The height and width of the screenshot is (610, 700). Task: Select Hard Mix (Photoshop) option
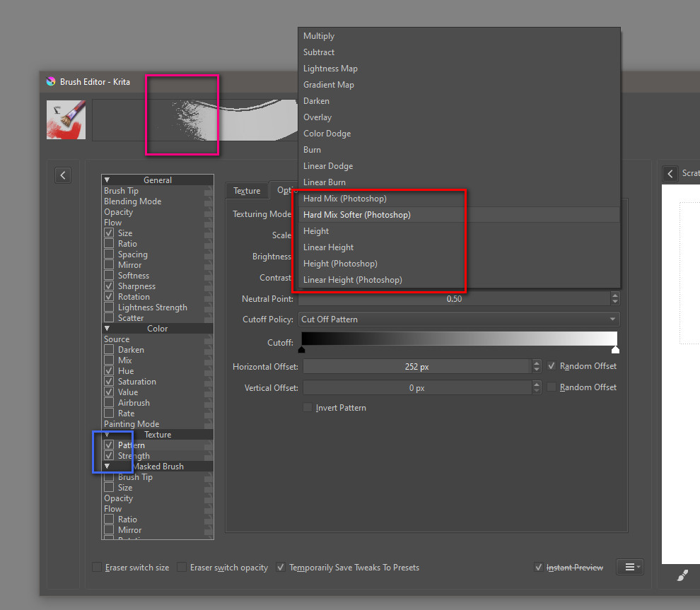[459, 199]
